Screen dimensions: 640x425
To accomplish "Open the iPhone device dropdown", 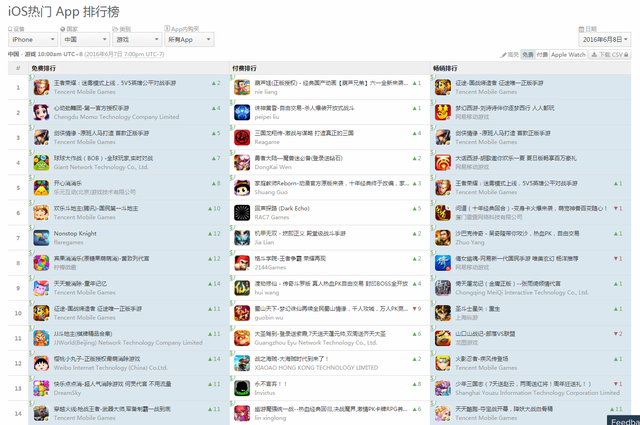I will tap(33, 40).
